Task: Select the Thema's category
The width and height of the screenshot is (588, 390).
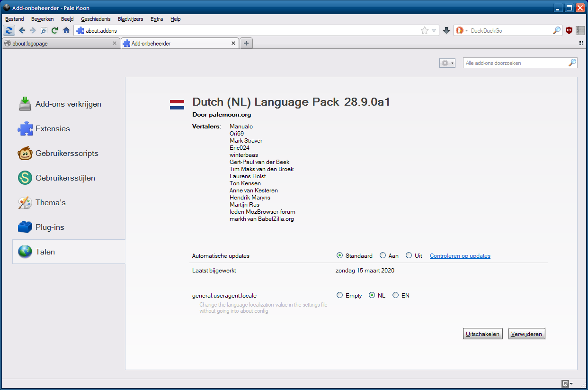Action: (x=69, y=202)
